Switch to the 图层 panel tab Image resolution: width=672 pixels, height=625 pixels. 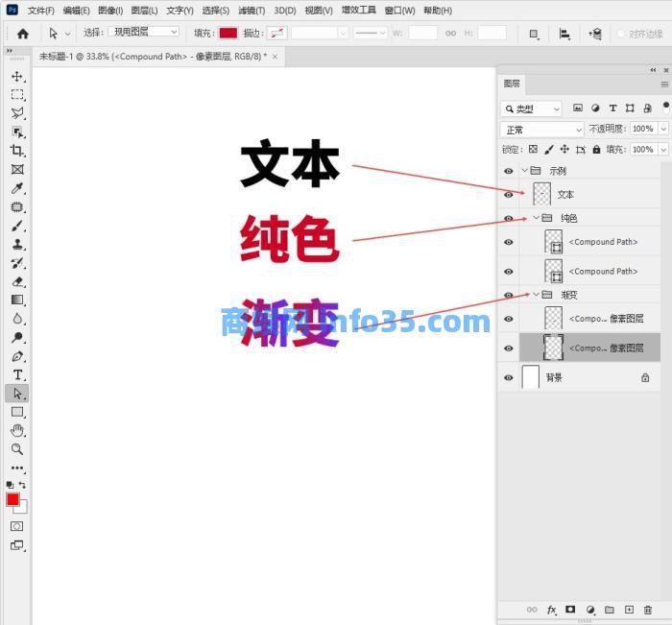pyautogui.click(x=512, y=84)
